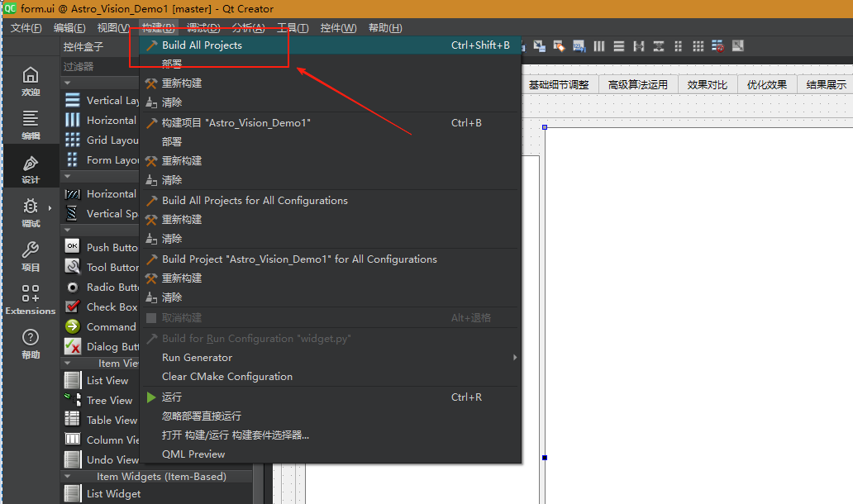Open 调试 (Debug) mode in the sidebar
The image size is (853, 504).
pyautogui.click(x=31, y=212)
